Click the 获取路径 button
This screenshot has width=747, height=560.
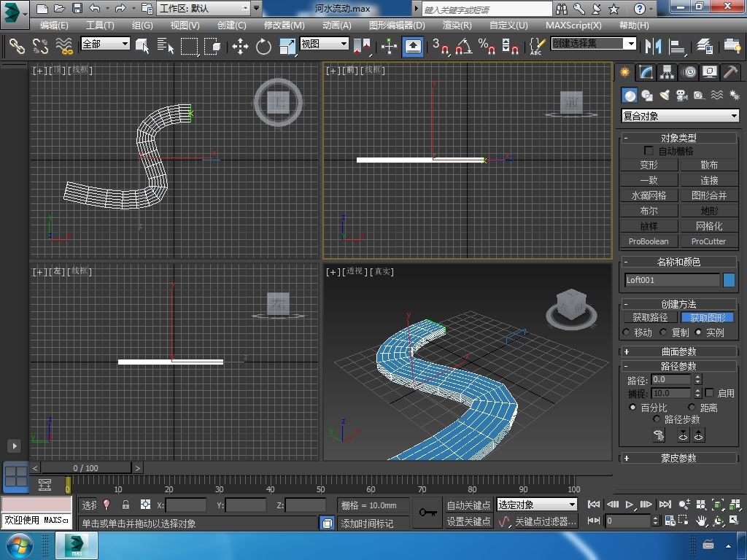point(650,318)
